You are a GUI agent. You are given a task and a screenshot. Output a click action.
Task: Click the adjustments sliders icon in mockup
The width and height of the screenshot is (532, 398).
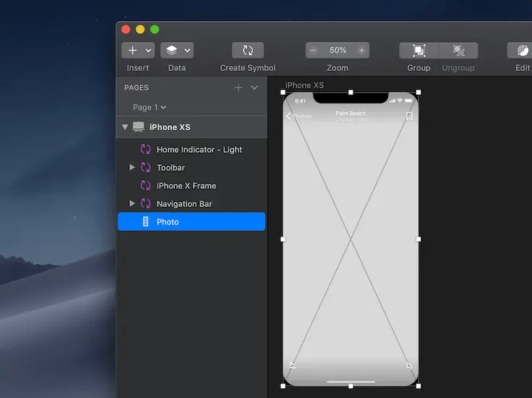(x=293, y=365)
